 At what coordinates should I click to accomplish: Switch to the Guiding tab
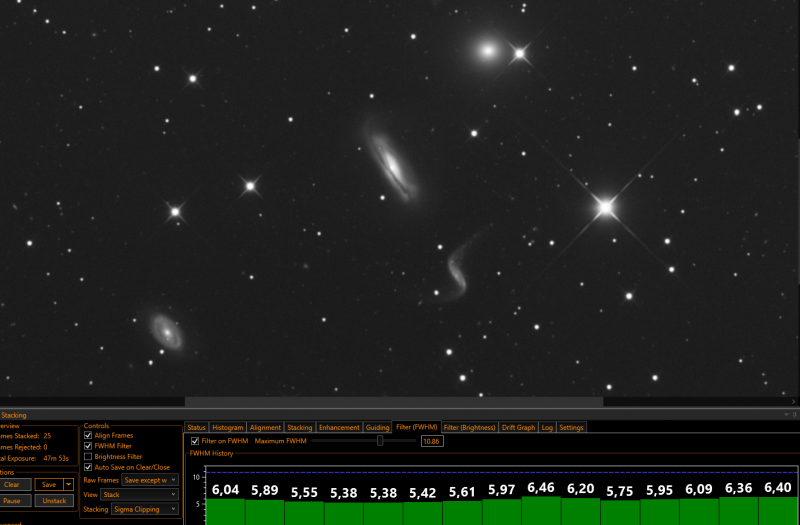(x=378, y=428)
